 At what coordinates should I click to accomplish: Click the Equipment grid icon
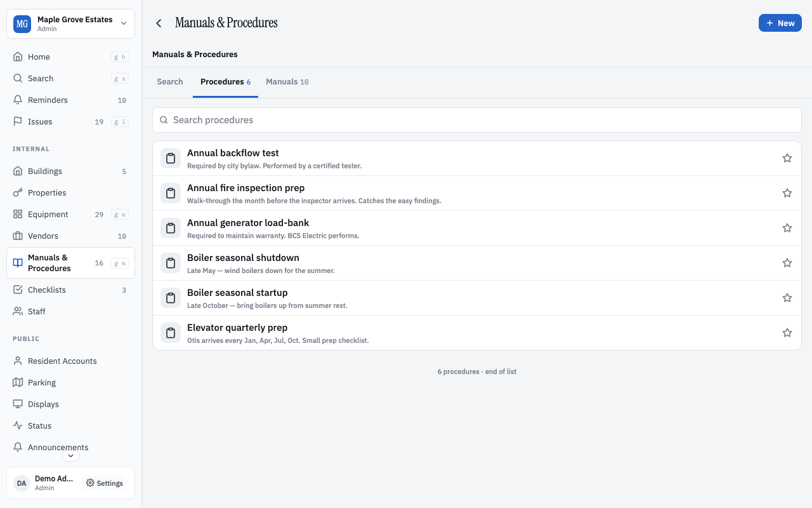[18, 214]
